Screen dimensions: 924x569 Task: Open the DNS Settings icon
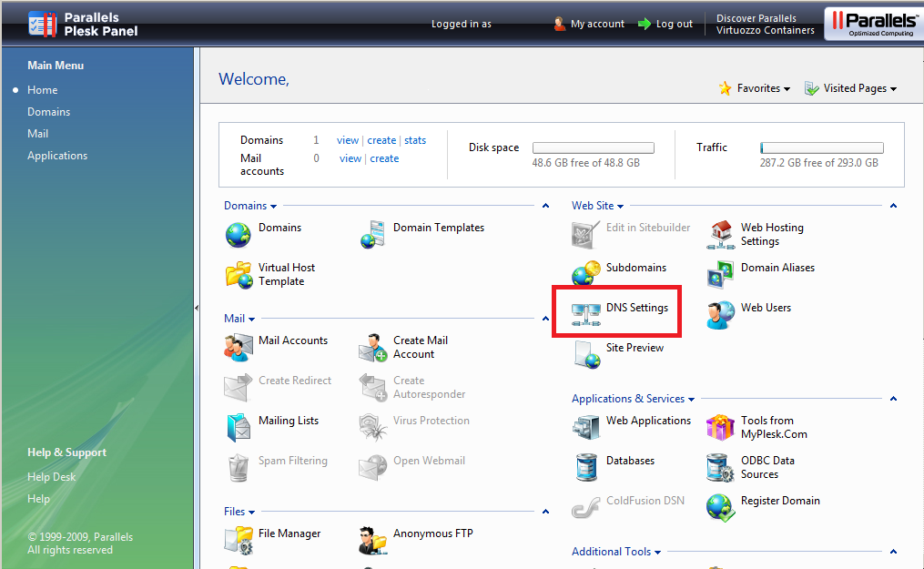point(584,314)
